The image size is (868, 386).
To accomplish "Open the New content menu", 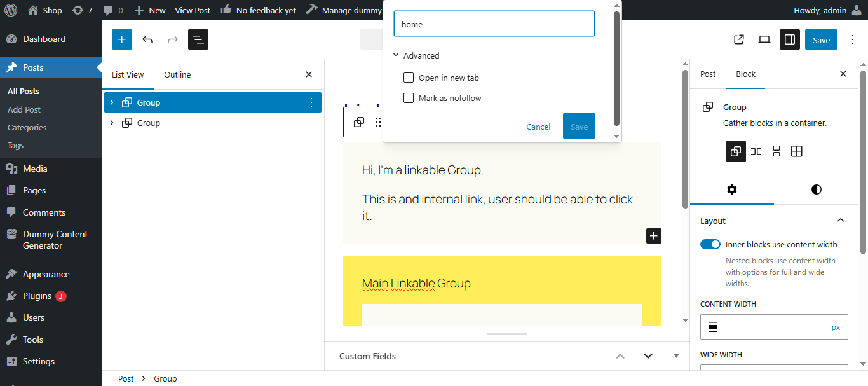I will point(151,10).
